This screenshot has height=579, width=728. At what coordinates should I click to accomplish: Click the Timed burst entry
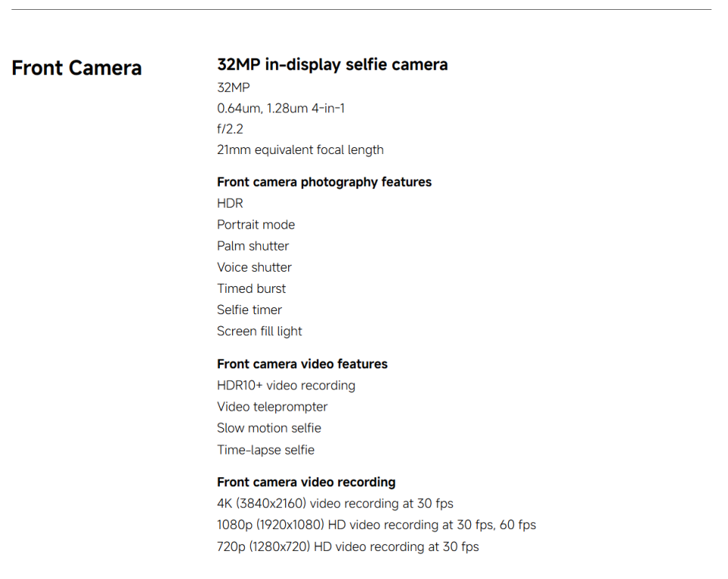pos(251,288)
